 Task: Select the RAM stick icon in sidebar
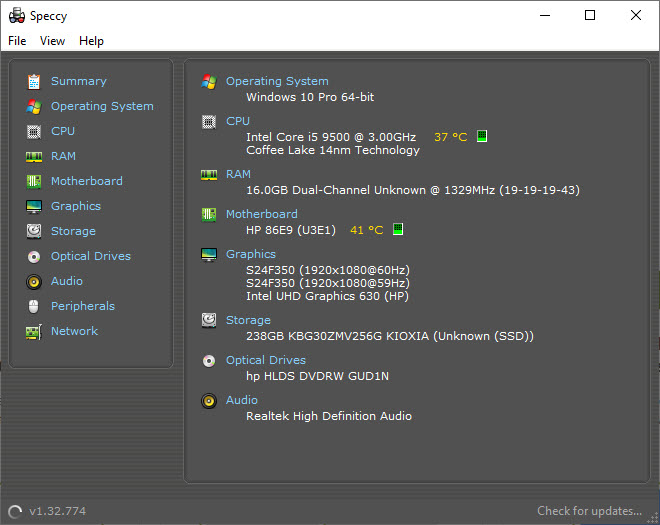click(x=34, y=157)
